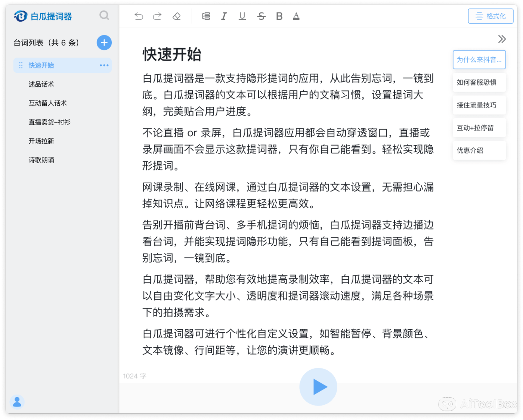Click the redo icon in the toolbar
This screenshot has height=420, width=523.
[157, 16]
